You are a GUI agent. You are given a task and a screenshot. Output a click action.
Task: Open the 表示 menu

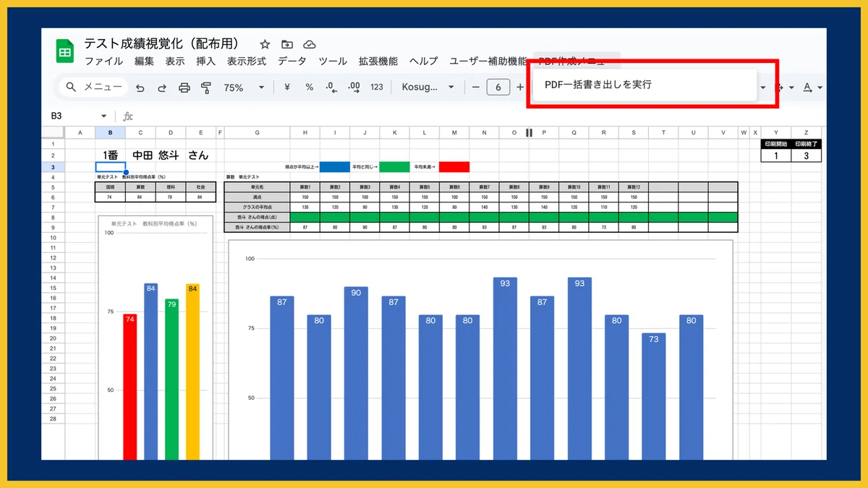point(175,61)
